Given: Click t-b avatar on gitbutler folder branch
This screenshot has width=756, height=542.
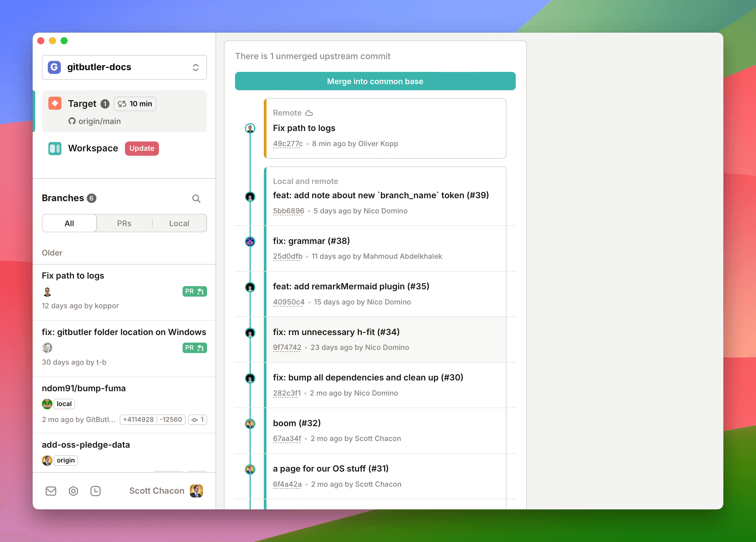Looking at the screenshot, I should 47,348.
